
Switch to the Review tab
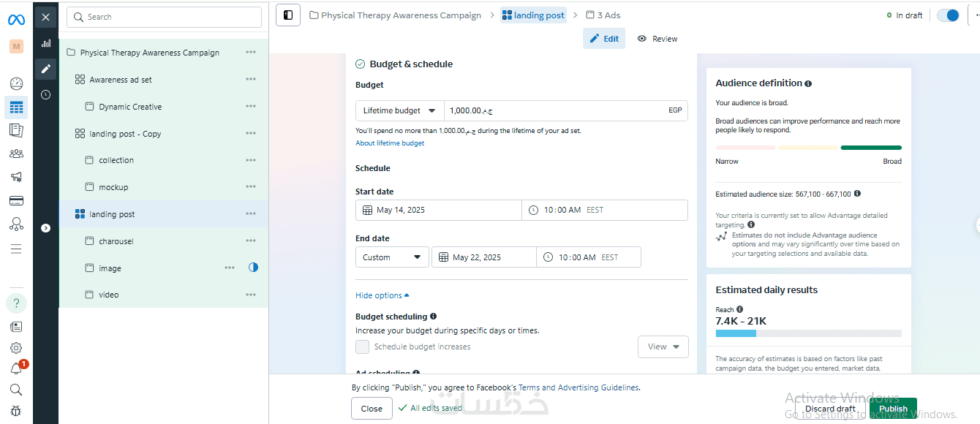click(x=657, y=39)
